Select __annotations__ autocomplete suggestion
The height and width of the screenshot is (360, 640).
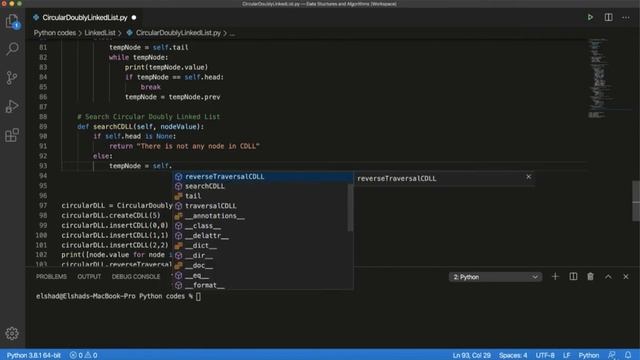point(260,216)
